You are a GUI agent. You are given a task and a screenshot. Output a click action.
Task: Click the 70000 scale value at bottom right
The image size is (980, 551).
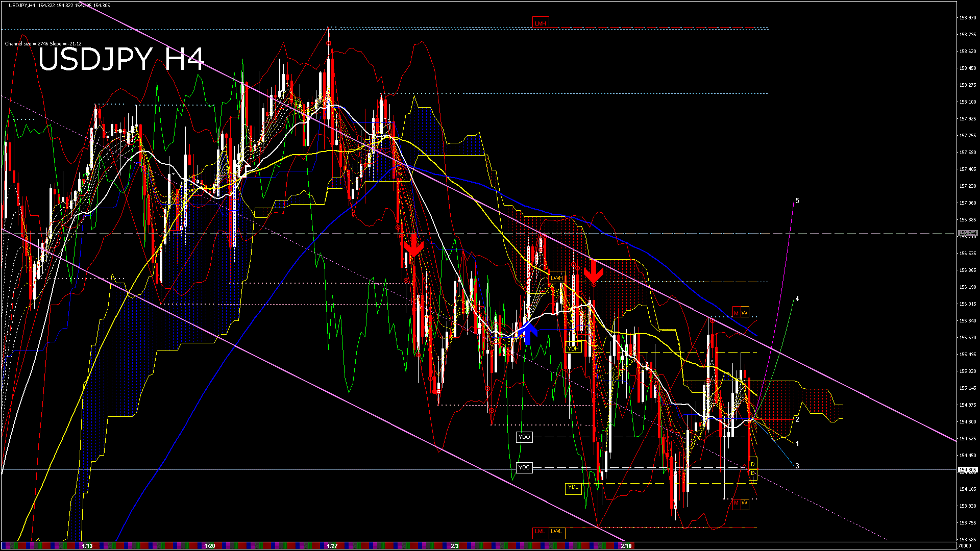[964, 546]
